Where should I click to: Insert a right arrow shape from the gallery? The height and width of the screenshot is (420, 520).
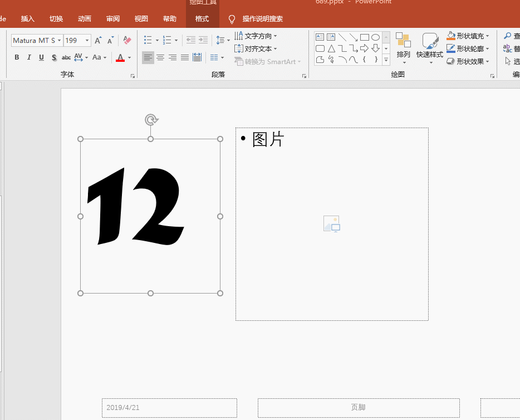coord(365,48)
